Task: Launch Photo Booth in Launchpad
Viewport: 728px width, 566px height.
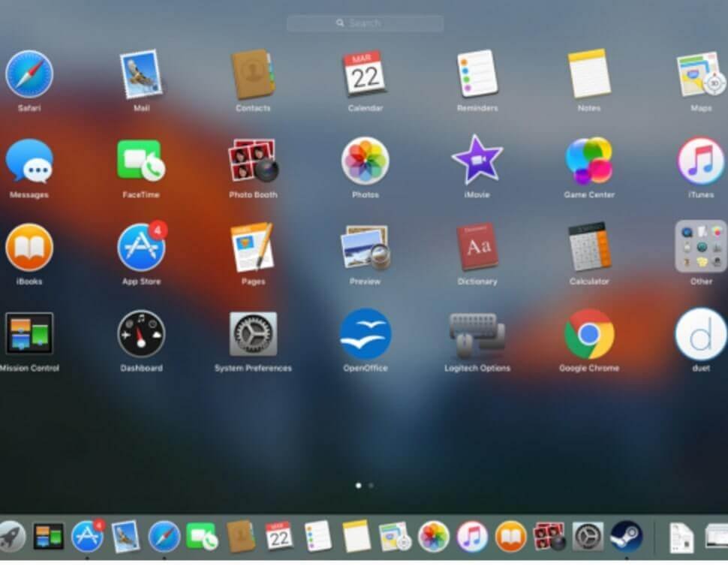Action: 253,161
